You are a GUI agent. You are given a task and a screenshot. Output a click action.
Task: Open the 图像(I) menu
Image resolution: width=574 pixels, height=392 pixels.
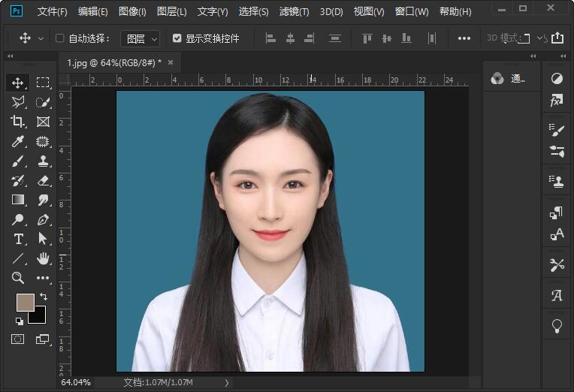tap(132, 12)
